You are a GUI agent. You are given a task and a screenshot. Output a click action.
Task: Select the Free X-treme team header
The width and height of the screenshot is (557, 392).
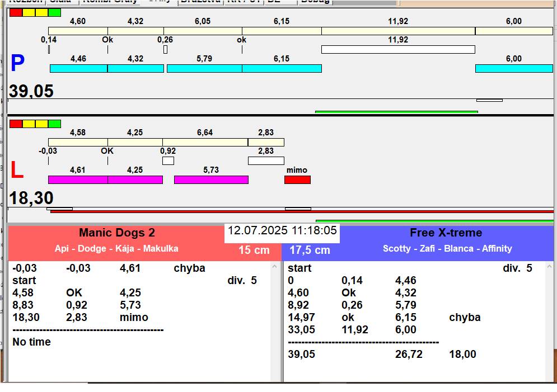(x=446, y=233)
